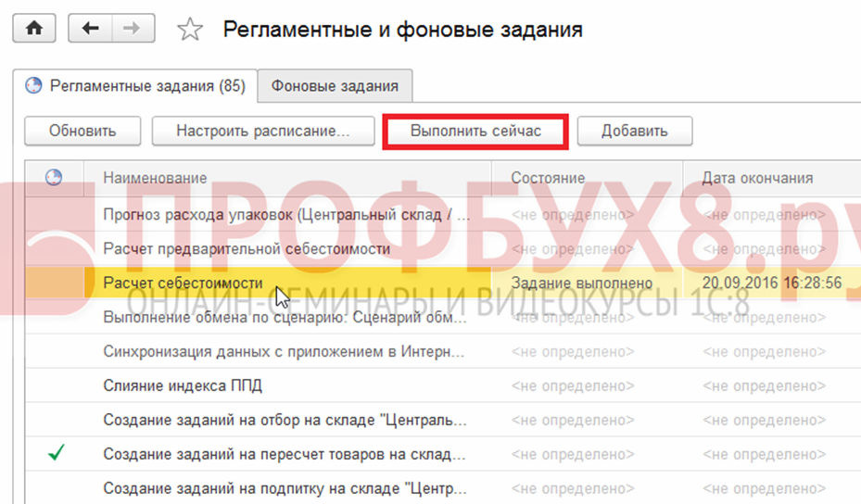Screen dimensions: 861x504
Task: Click the Home icon button
Action: [34, 29]
